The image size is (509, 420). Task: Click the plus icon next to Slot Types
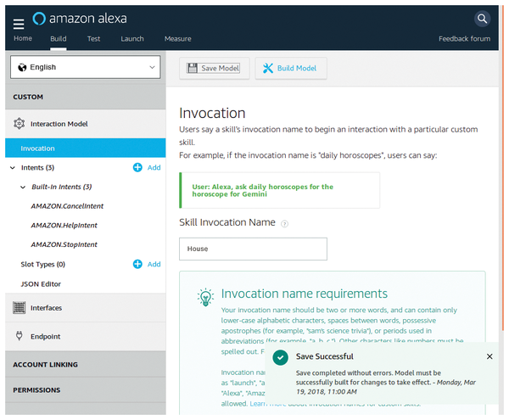(137, 264)
